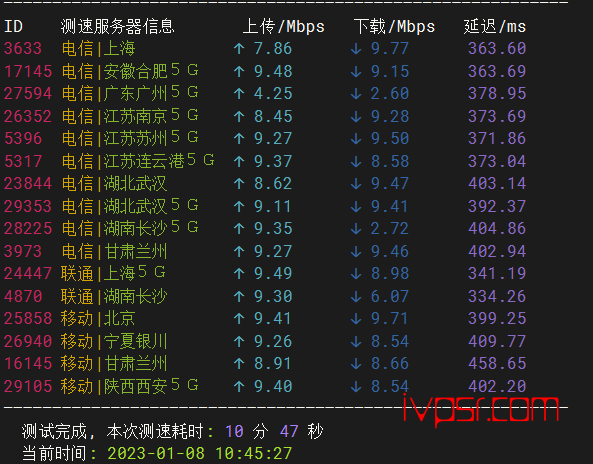Select server ID 23844

pyautogui.click(x=28, y=183)
